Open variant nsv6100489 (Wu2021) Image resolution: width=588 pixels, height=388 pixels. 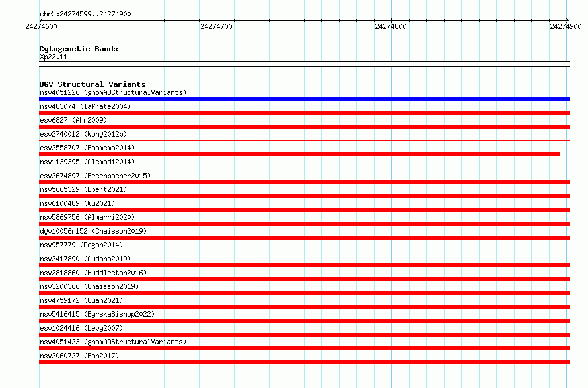pos(77,203)
